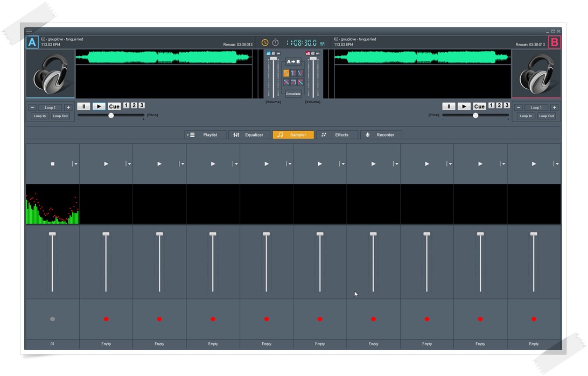Enable hot cue 1 on deck B
Screen dimensions: 588x376
point(491,106)
